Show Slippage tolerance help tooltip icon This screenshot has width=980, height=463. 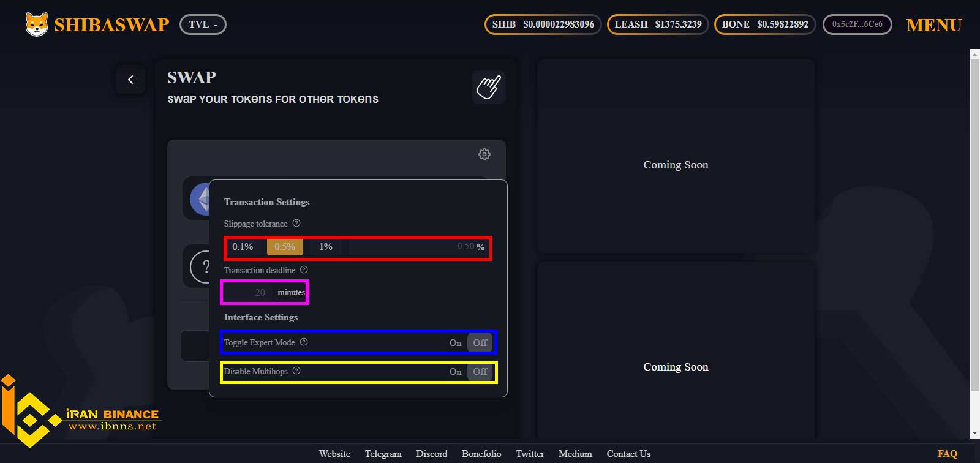(296, 224)
